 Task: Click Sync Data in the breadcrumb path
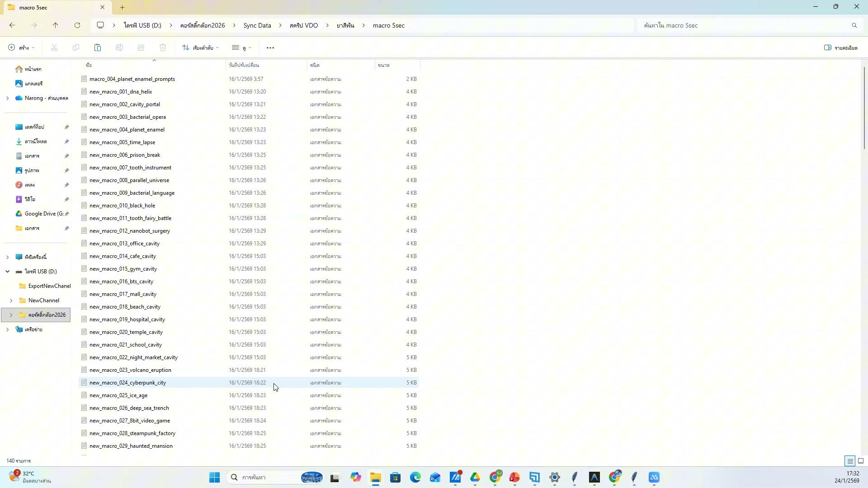257,25
